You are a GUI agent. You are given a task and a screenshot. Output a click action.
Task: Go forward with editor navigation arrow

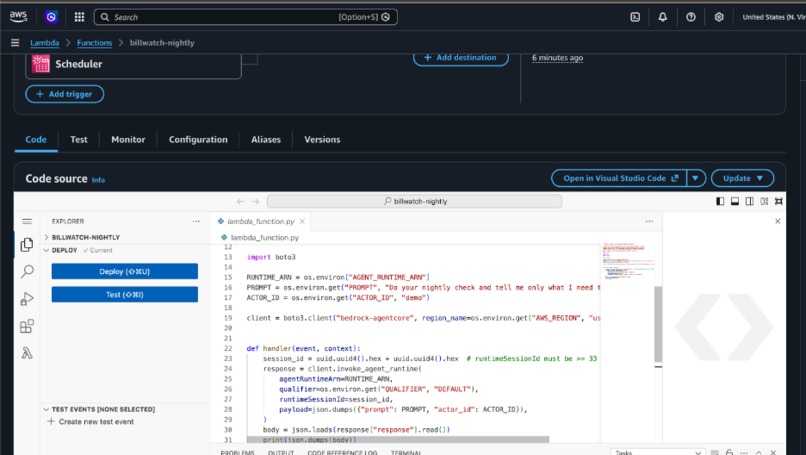(255, 201)
